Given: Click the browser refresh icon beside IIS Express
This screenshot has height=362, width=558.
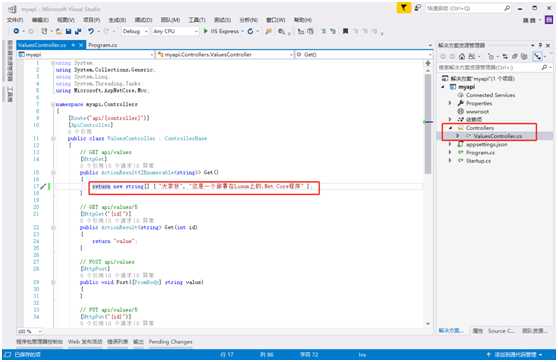Looking at the screenshot, I should (x=250, y=31).
